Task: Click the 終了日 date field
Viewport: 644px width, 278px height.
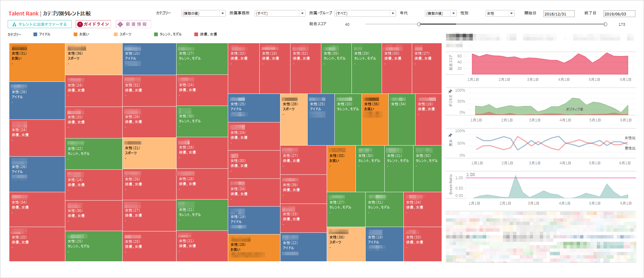Action: click(x=619, y=14)
